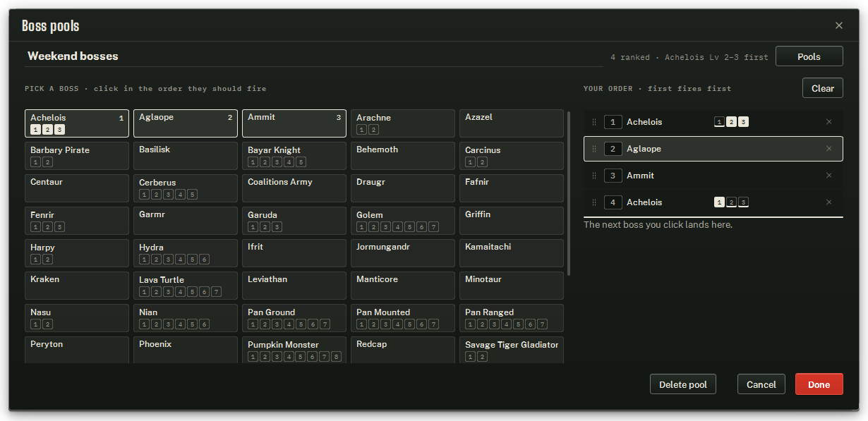Click the Ammit card in the grid
The height and width of the screenshot is (421, 868).
pos(294,123)
